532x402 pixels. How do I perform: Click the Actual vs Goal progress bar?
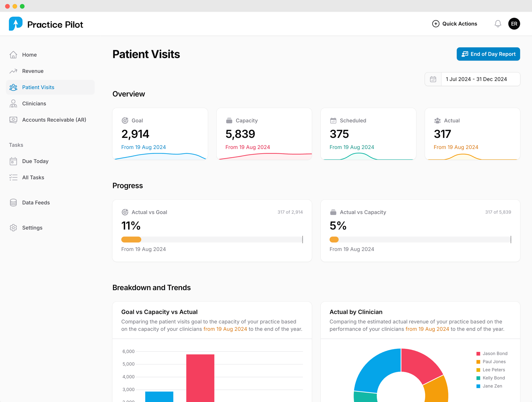click(212, 239)
